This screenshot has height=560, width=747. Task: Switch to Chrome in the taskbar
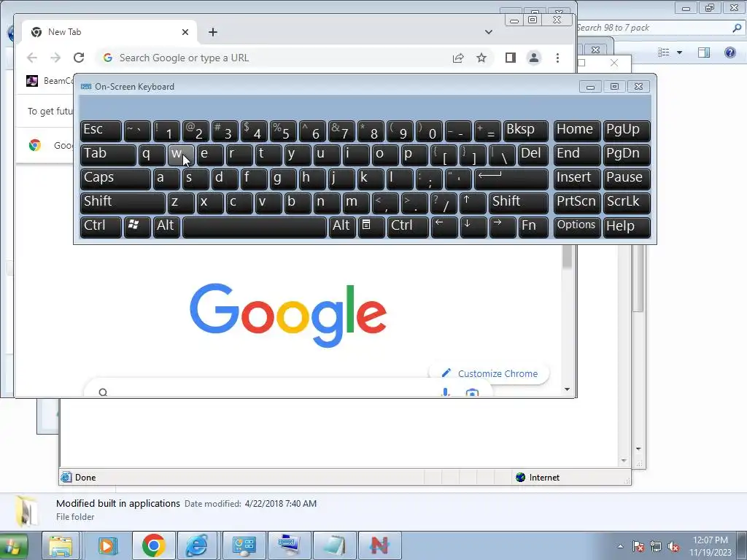pos(153,545)
